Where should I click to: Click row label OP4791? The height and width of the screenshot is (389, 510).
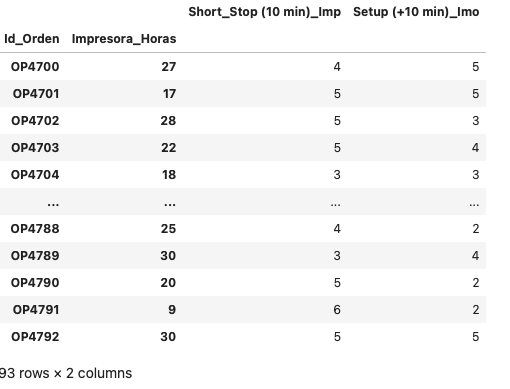pyautogui.click(x=36, y=310)
